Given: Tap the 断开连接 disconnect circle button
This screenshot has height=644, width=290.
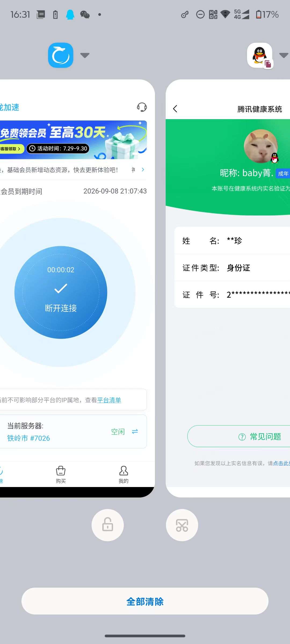Looking at the screenshot, I should point(61,292).
